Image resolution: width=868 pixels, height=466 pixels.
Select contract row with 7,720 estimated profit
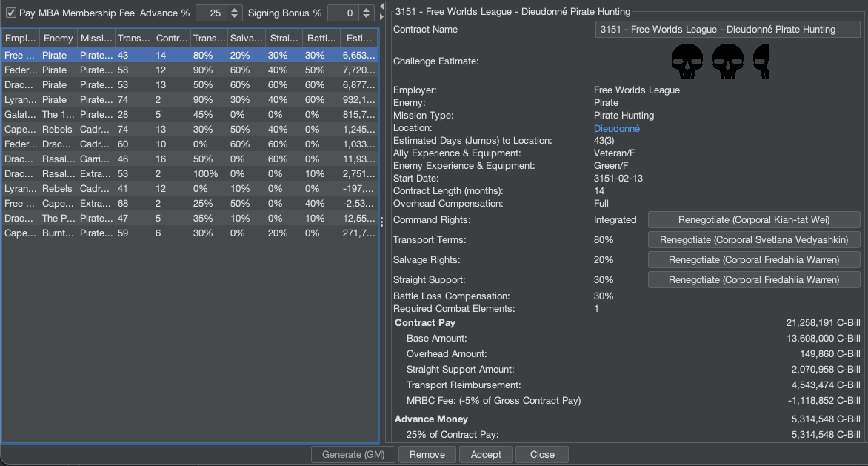point(190,70)
